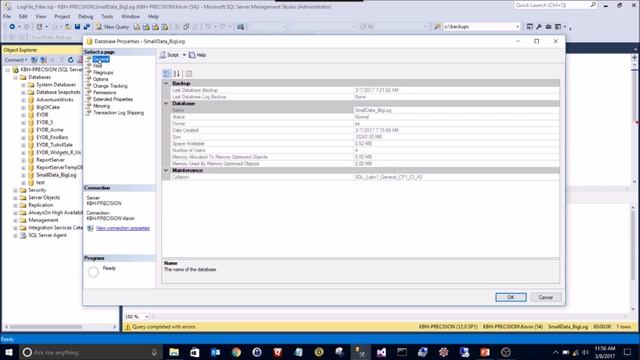The width and height of the screenshot is (640, 360).
Task: Open the Tools menu
Action: (x=107, y=16)
